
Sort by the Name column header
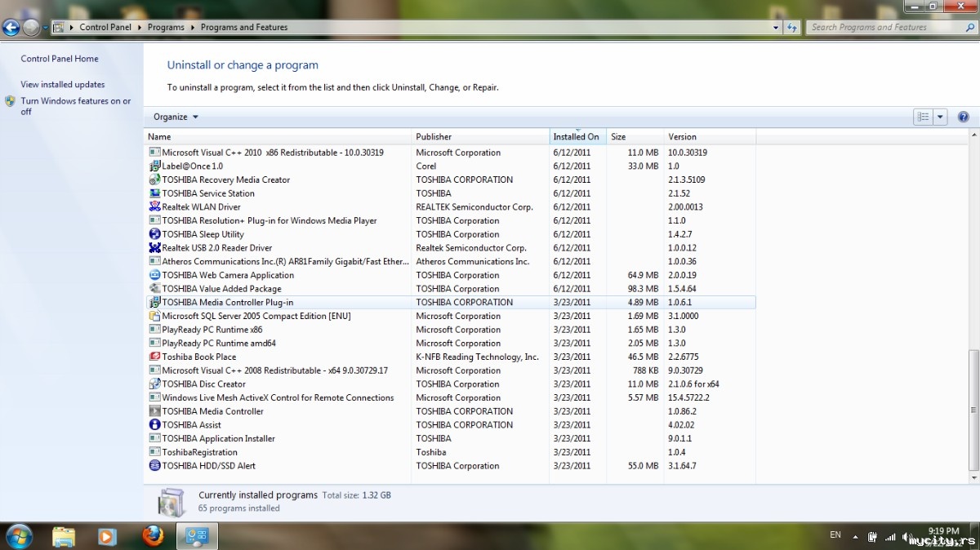coord(278,136)
